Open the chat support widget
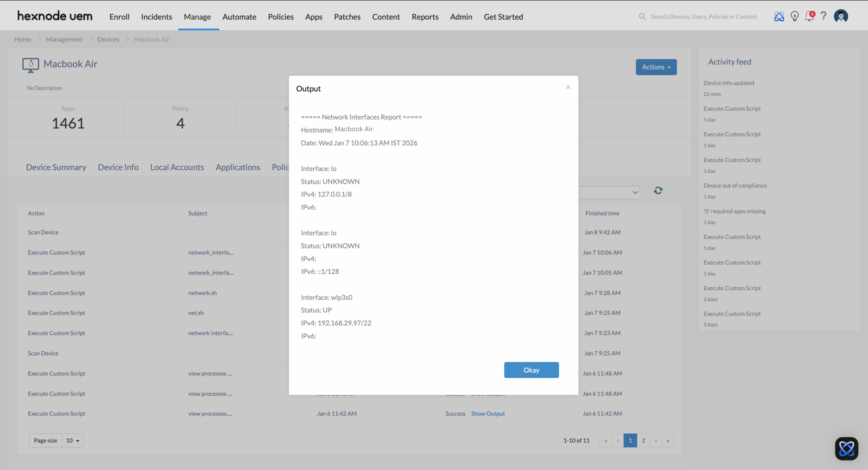Screen dimensions: 868x470 (846, 448)
